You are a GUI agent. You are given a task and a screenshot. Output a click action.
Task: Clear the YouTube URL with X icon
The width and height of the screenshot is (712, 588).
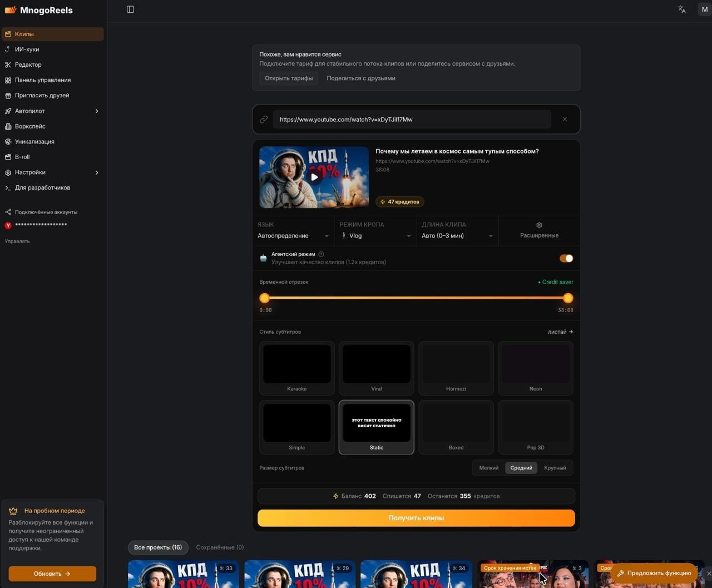pos(565,119)
